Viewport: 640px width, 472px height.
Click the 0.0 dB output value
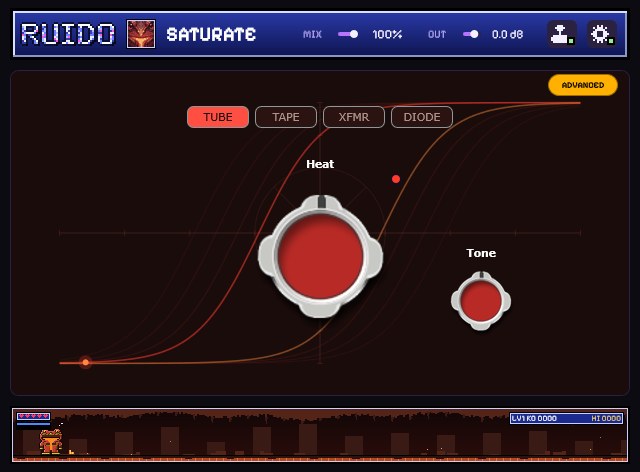(x=507, y=34)
